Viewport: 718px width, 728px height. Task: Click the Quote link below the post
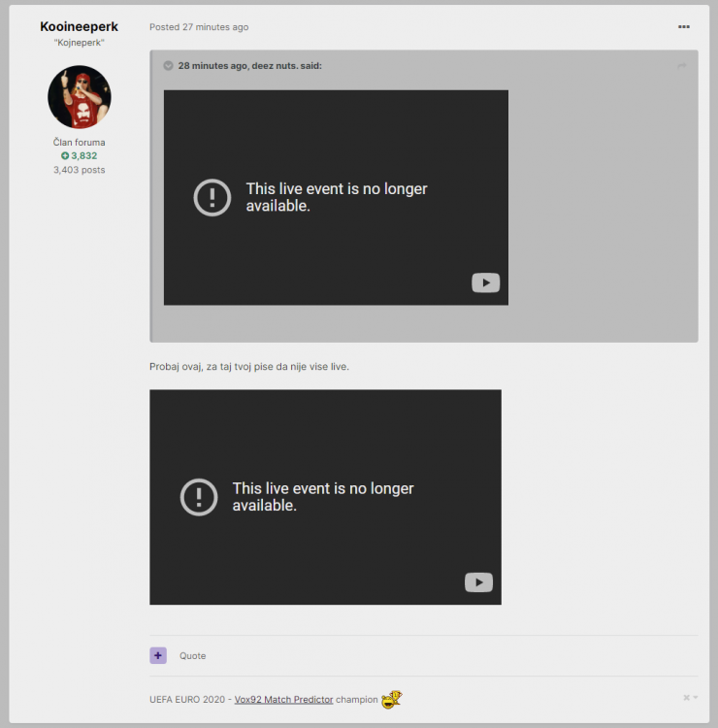pyautogui.click(x=192, y=656)
